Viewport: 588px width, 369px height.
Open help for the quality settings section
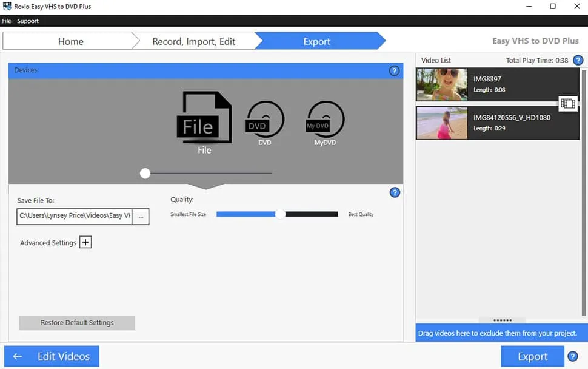395,192
